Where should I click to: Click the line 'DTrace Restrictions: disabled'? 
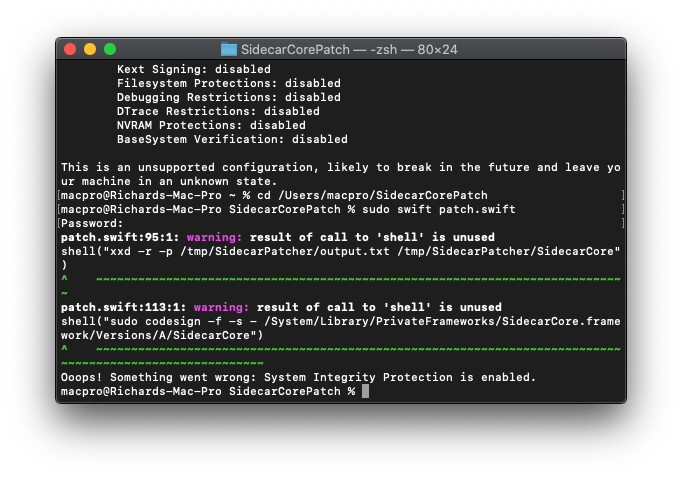[218, 111]
